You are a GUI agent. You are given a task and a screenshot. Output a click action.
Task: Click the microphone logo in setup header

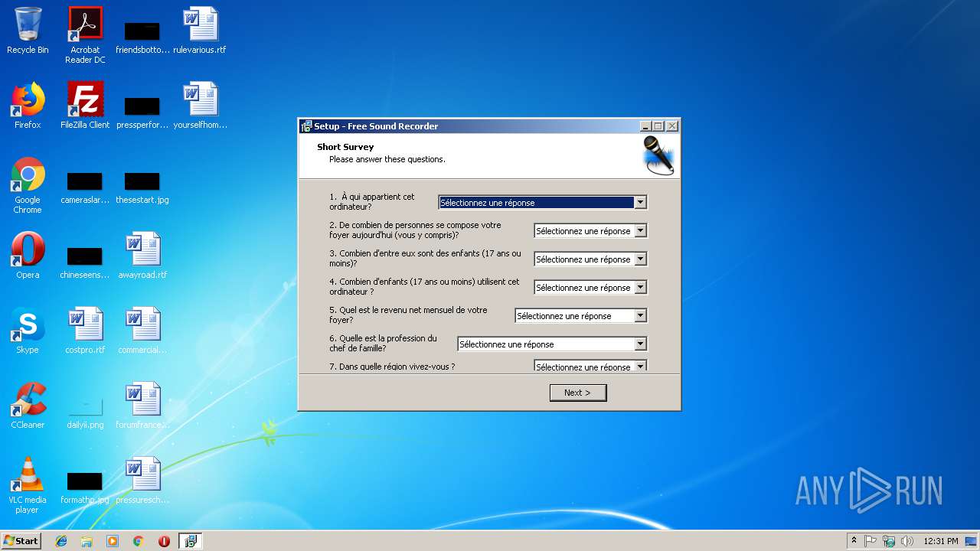coord(658,155)
